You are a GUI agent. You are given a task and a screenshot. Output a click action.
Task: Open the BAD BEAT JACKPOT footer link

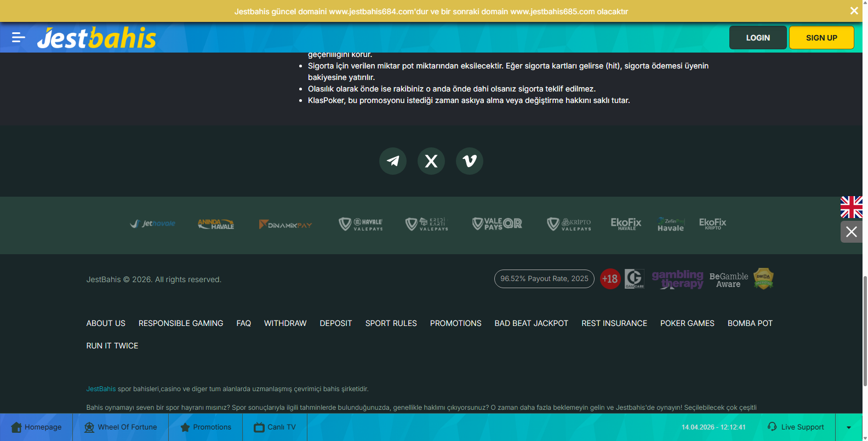(x=532, y=323)
